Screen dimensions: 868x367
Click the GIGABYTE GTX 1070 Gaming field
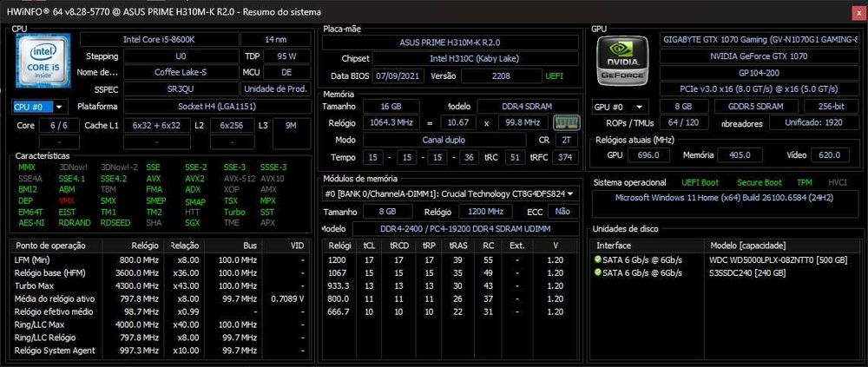pyautogui.click(x=759, y=40)
